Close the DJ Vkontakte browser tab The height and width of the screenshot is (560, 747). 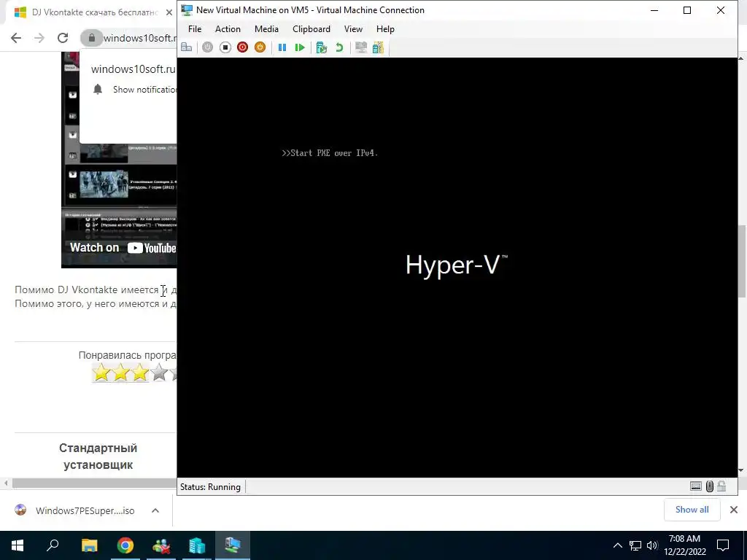click(x=169, y=12)
